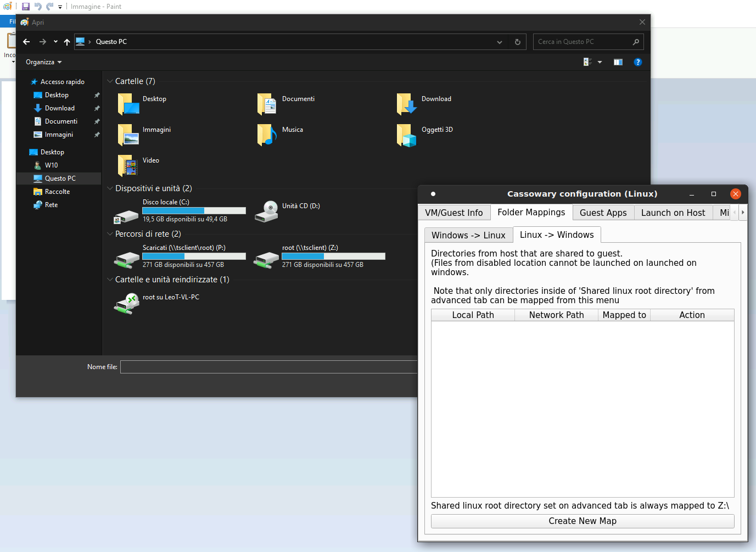
Task: Go back in the Apri dialog
Action: tap(26, 42)
